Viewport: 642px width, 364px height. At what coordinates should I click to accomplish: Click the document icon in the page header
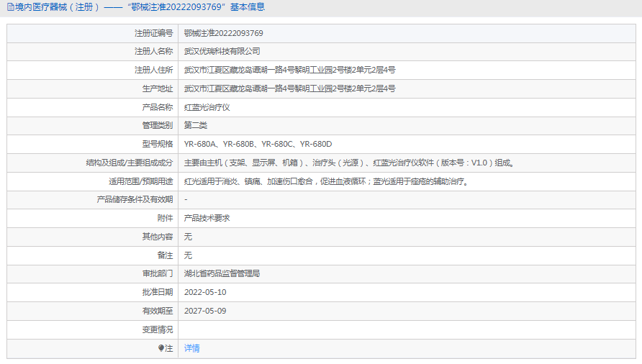(10, 7)
